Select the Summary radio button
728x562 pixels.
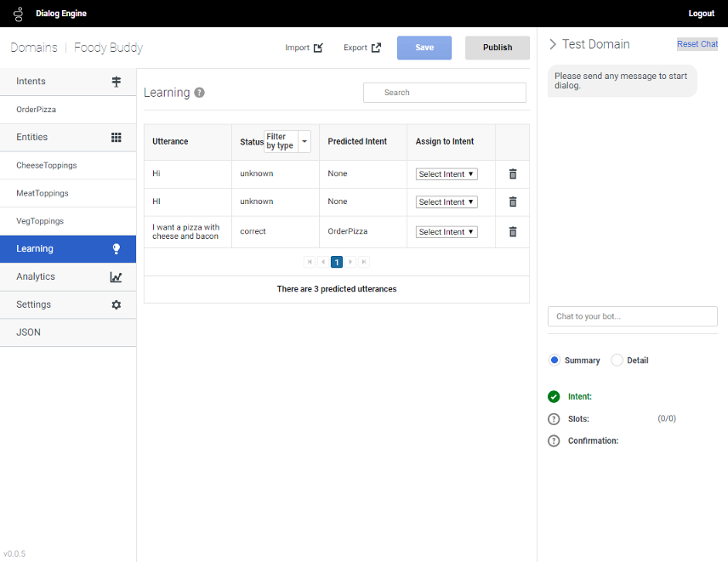(555, 360)
